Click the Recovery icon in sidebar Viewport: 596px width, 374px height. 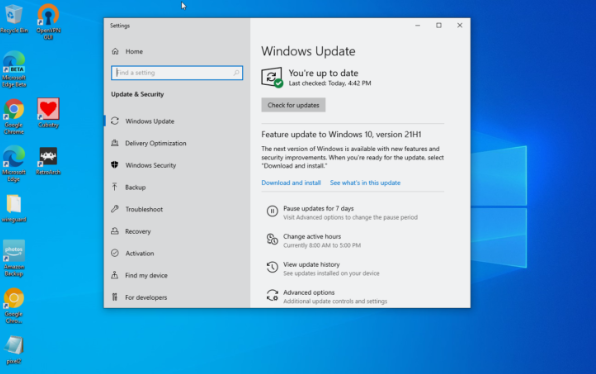tap(115, 231)
